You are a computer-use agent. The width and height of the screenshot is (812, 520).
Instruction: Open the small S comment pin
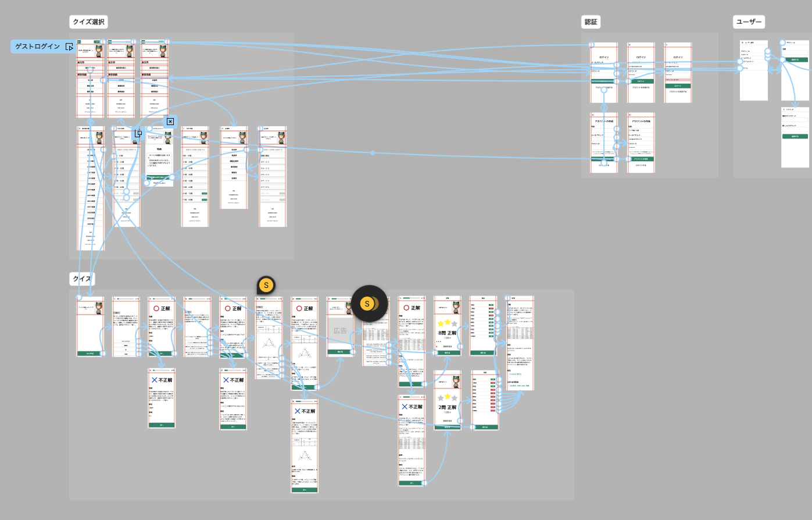(x=266, y=285)
